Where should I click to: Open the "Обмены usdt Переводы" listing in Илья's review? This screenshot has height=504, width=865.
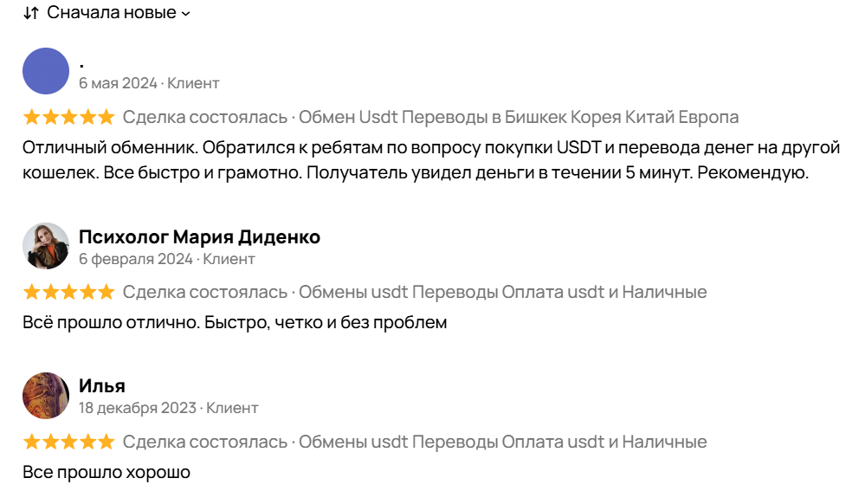pos(502,442)
